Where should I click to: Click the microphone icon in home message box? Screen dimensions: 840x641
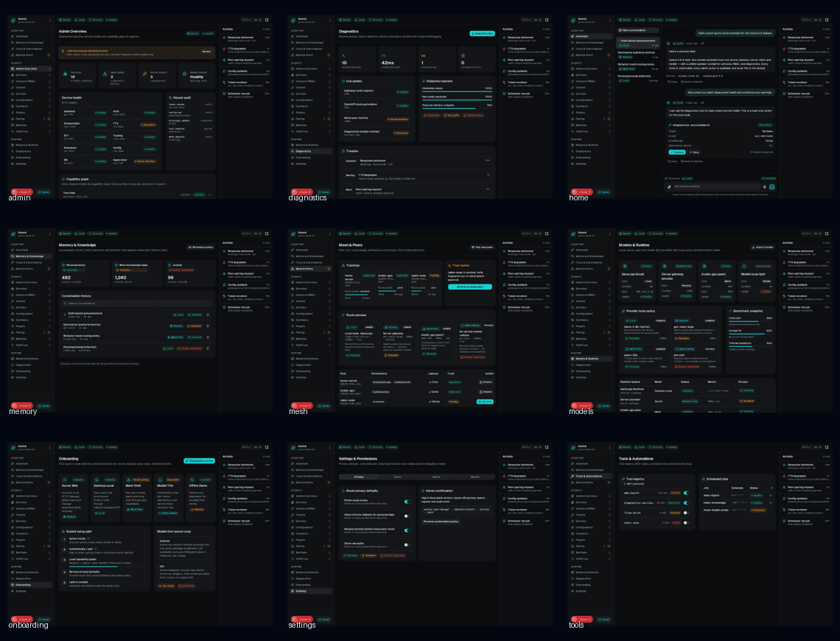click(x=764, y=187)
